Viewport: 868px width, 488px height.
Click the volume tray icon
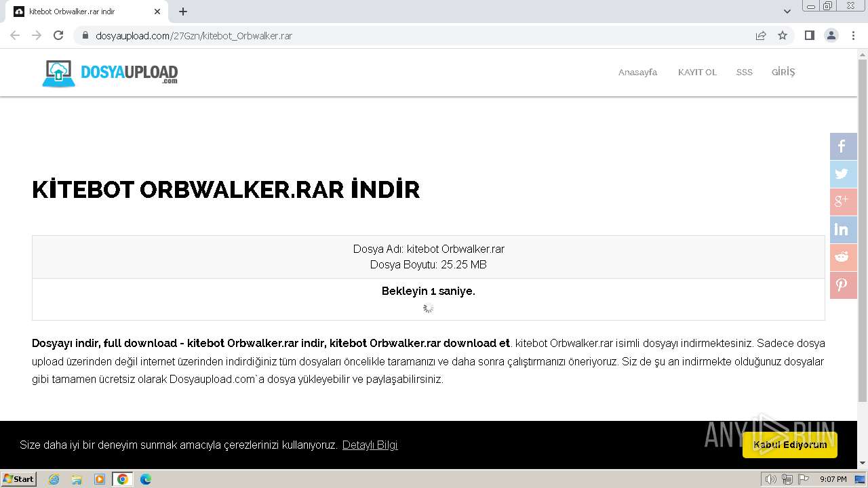(771, 479)
